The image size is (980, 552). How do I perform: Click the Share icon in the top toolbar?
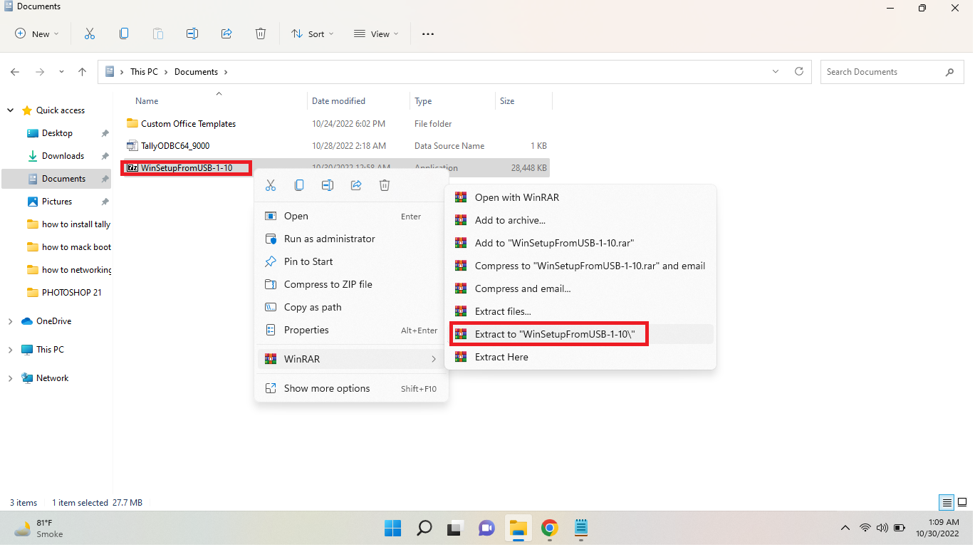[226, 33]
